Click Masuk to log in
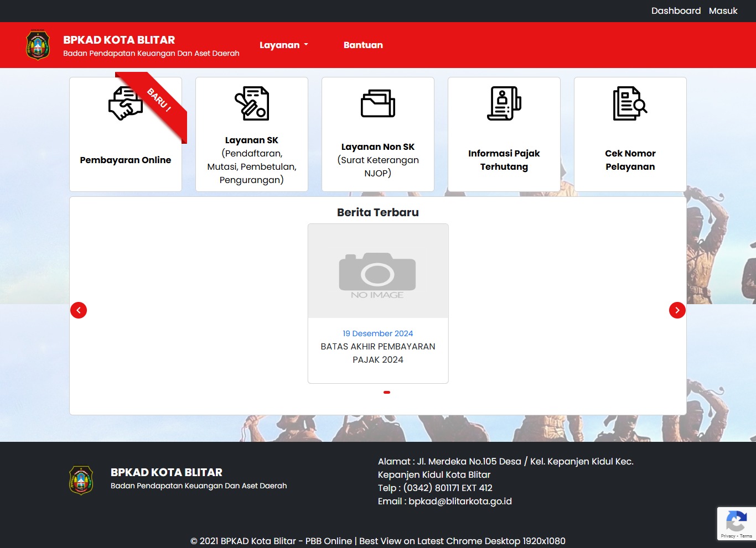 point(723,11)
